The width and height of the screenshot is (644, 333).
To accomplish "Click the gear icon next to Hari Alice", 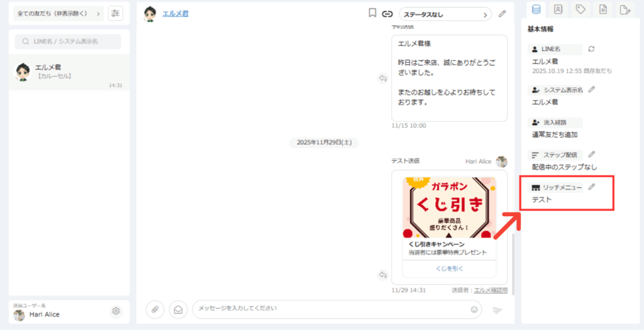I will (116, 311).
